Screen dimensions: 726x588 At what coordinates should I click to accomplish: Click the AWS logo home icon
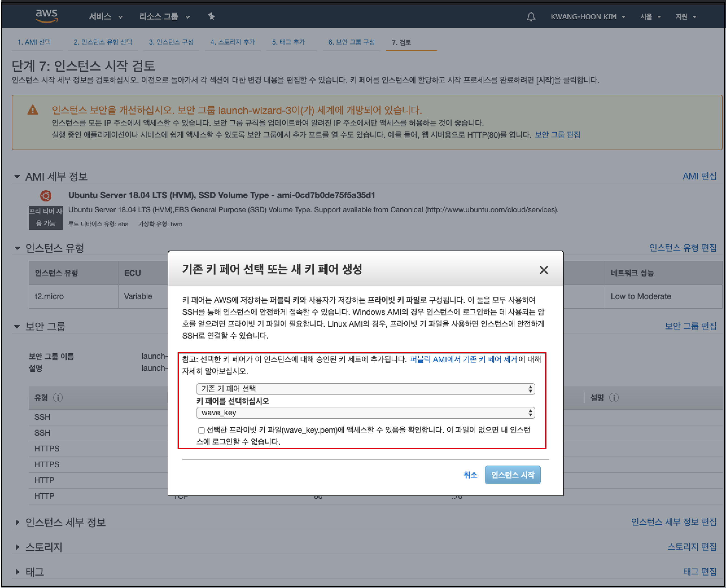(46, 16)
